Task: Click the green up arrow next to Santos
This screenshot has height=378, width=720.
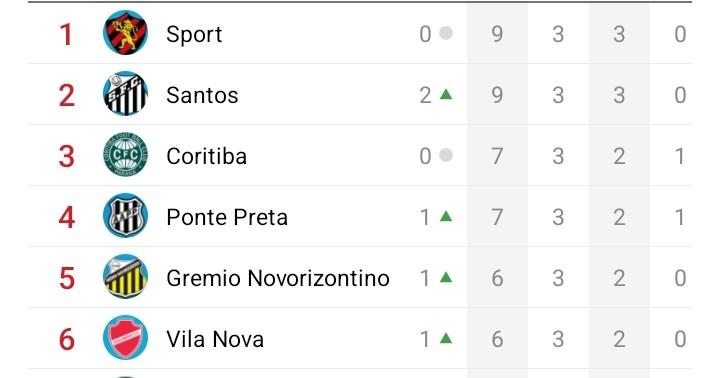Action: [x=446, y=94]
